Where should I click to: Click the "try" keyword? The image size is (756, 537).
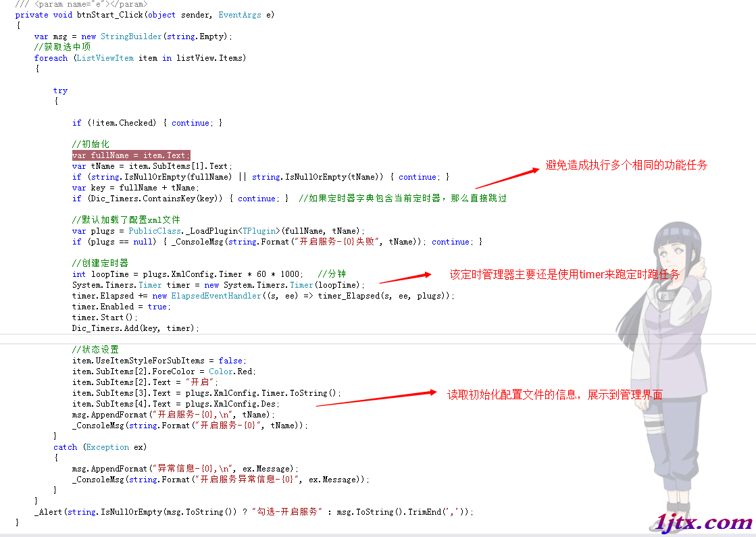click(60, 91)
